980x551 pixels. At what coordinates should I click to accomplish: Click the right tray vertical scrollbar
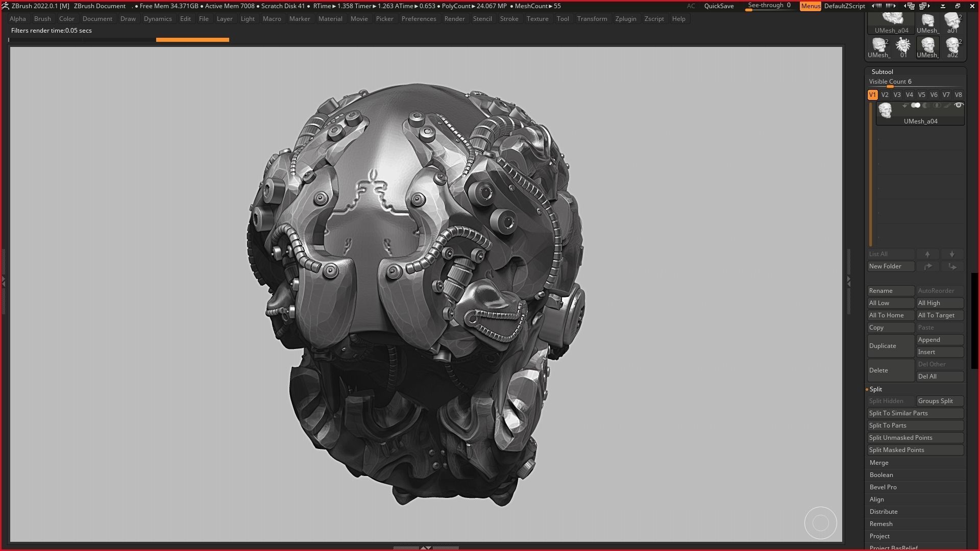pos(974,321)
